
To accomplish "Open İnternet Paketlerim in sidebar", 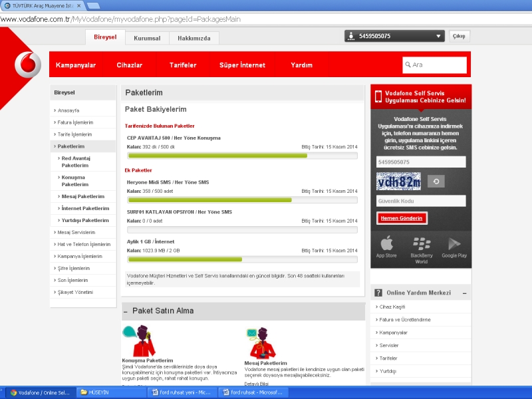I will tap(85, 208).
